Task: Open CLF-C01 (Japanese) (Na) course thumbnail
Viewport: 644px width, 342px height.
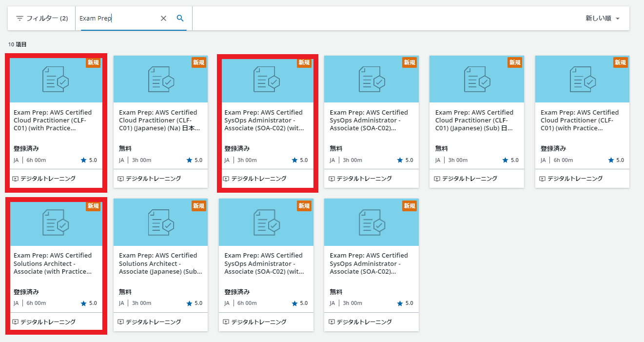Action: (x=161, y=79)
